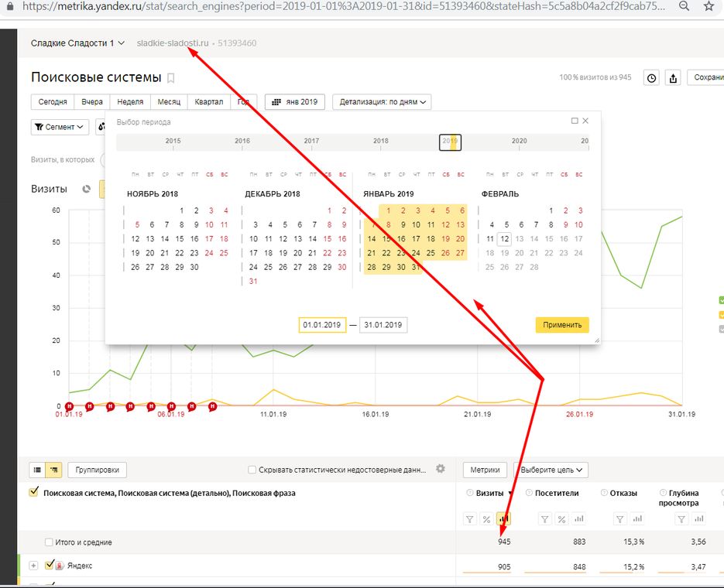
Task: Click the bar chart icon under Посетители column
Action: (578, 519)
